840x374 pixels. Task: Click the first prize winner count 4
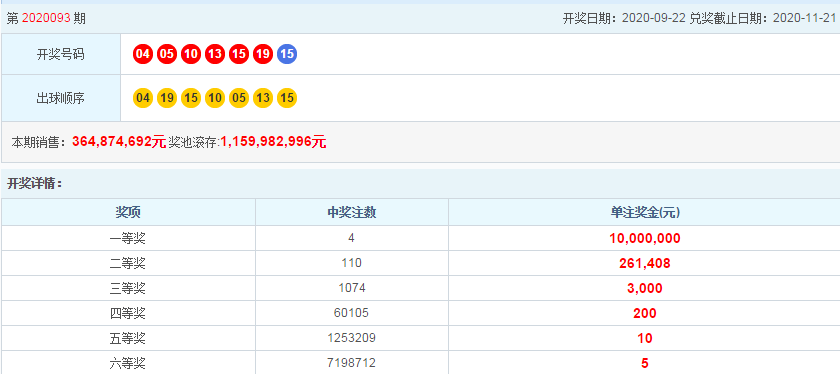coord(351,238)
